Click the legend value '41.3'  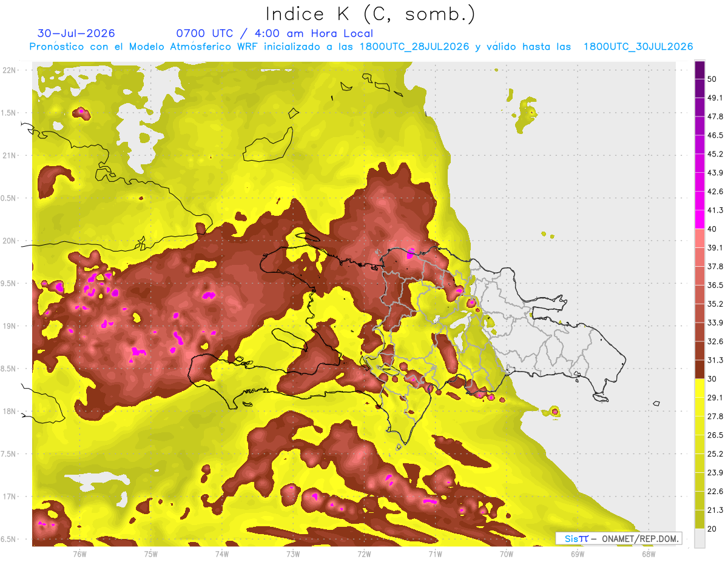point(715,210)
